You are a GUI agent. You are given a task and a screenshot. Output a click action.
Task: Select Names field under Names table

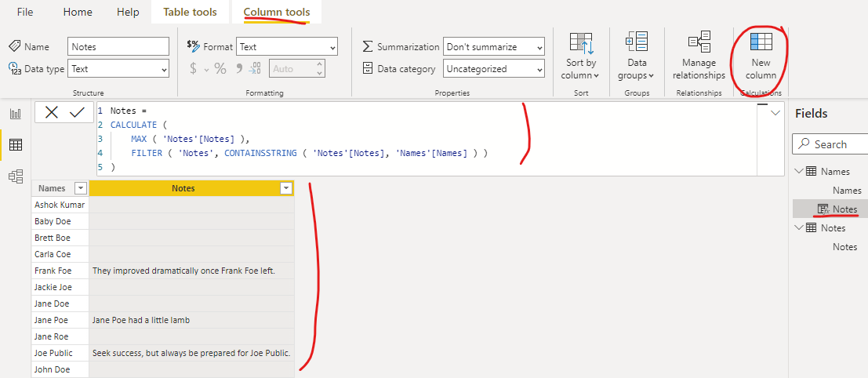847,191
